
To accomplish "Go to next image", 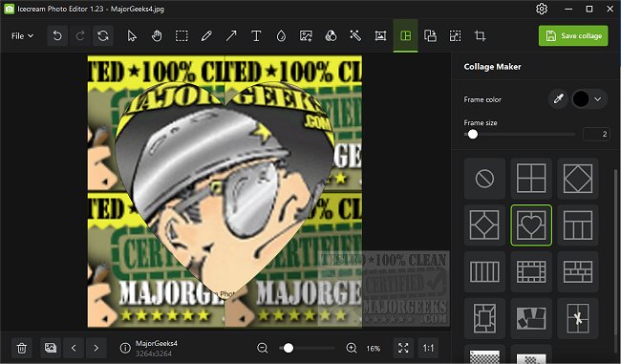I will click(x=96, y=348).
